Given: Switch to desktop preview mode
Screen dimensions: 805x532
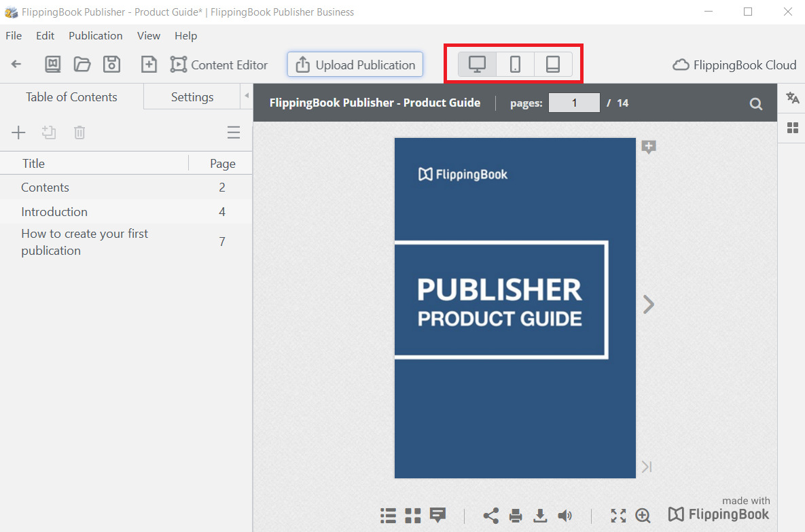Looking at the screenshot, I should click(477, 64).
